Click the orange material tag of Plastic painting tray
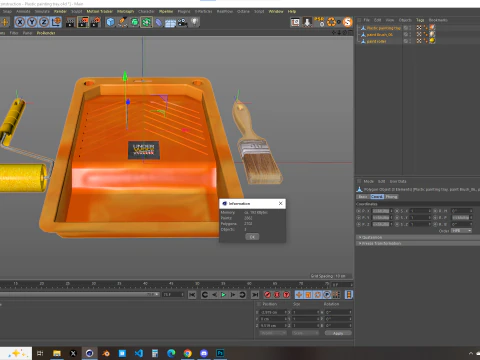Screen dimensions: 480x360 coord(432,28)
